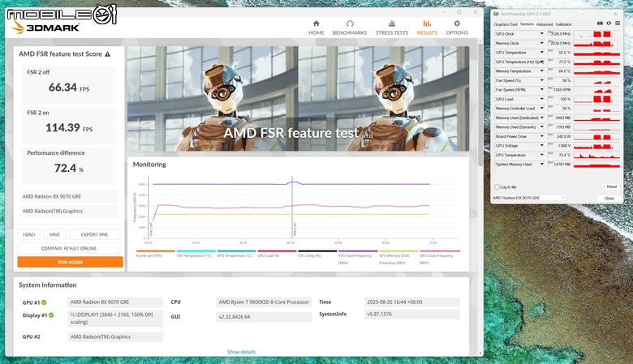Select the RESULTS section
Viewport: 633px width, 364px height.
(x=427, y=28)
